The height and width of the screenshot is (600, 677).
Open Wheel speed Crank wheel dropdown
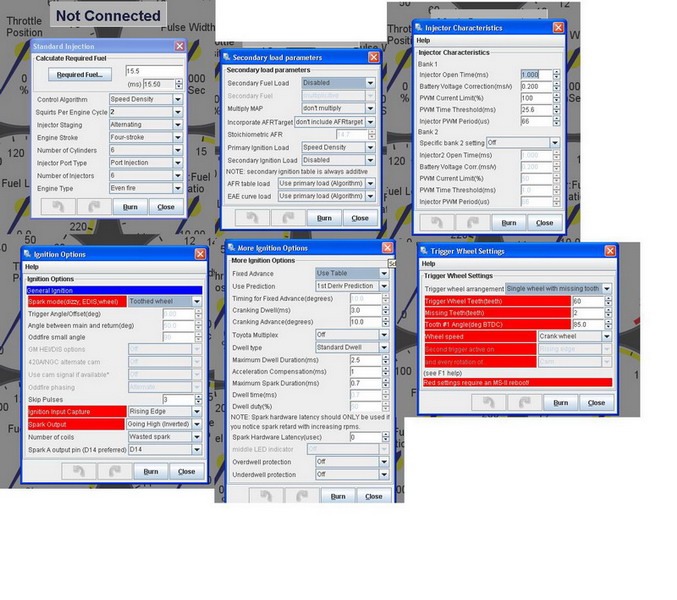click(607, 336)
